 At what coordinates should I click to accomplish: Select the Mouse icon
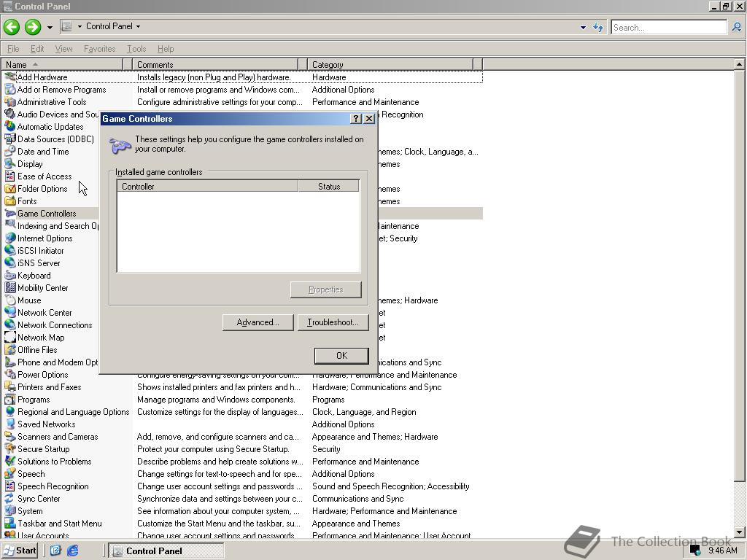point(9,300)
